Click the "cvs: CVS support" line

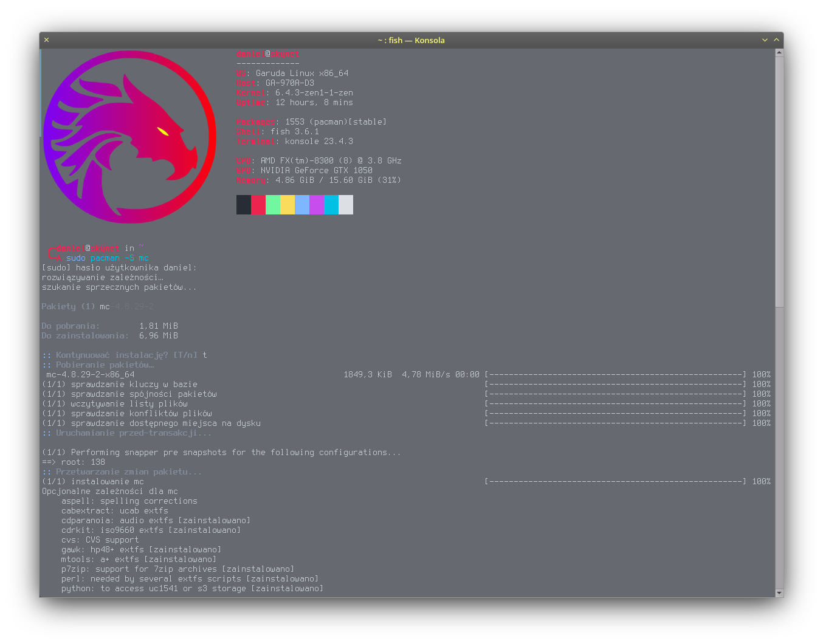pos(100,540)
